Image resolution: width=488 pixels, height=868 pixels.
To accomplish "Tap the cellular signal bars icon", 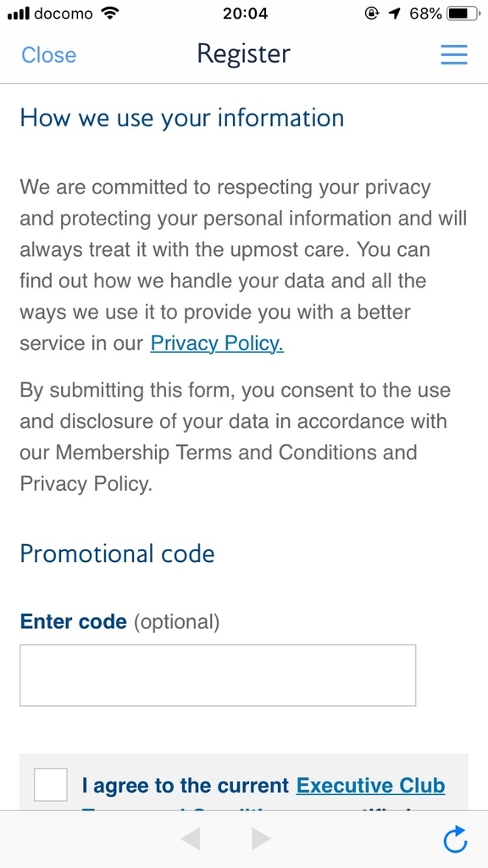I will 19,14.
